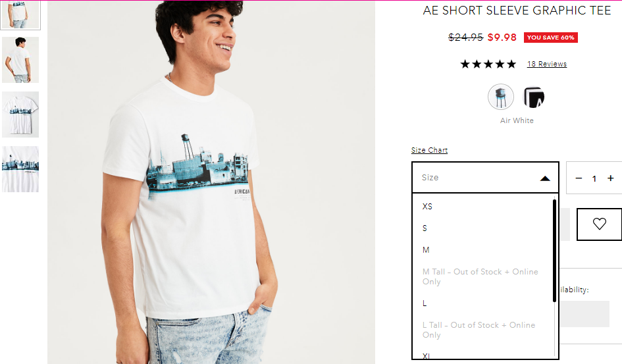Screen dimensions: 622x364
Task: View flat-lay shirt thumbnail
Action: [20, 115]
